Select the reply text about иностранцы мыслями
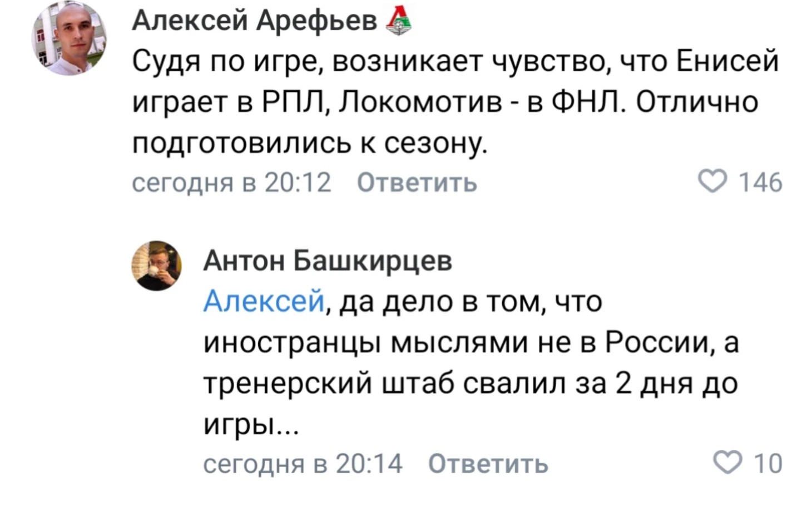 point(471,363)
